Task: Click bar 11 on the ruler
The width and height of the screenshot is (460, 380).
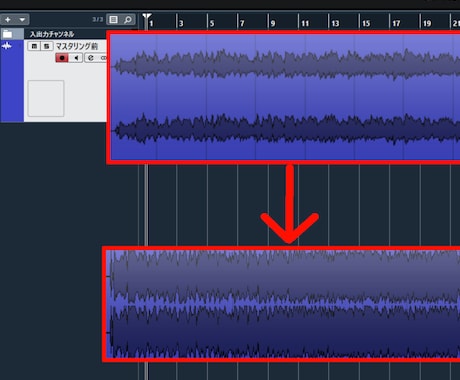Action: (x=305, y=23)
